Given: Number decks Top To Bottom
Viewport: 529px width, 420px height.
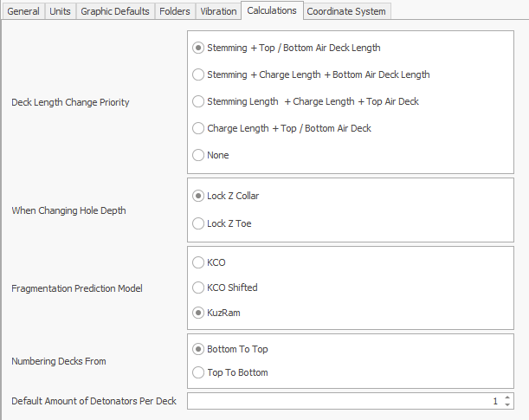Looking at the screenshot, I should point(199,372).
